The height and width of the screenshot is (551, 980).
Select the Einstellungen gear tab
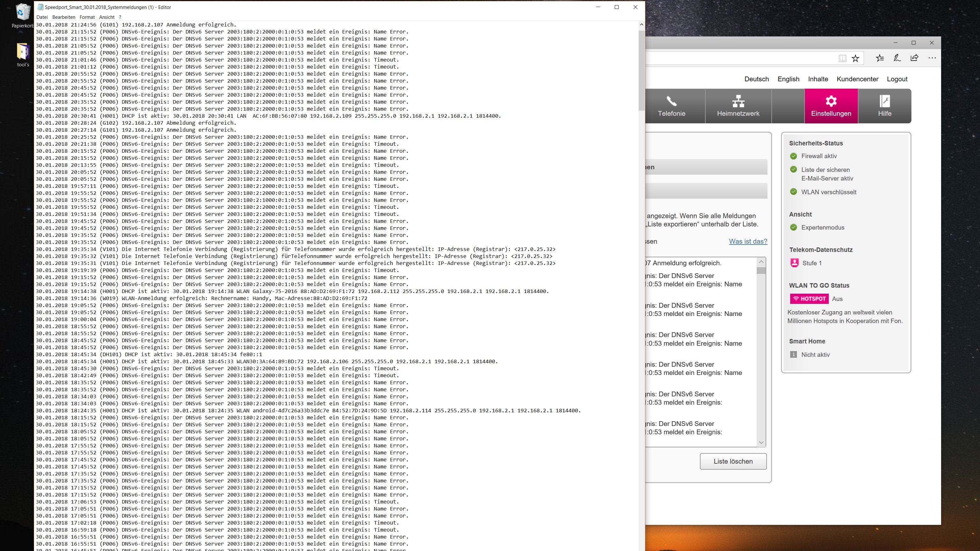pyautogui.click(x=831, y=106)
